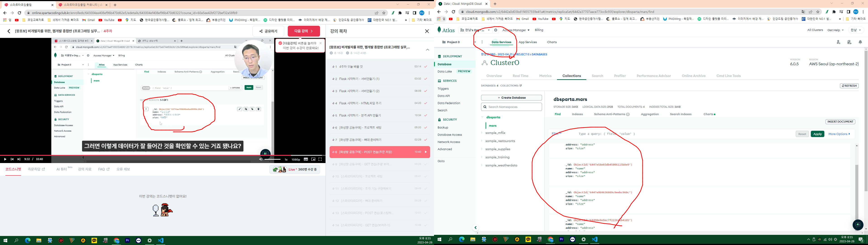Open Visual Studio Code in right taskbar
Image resolution: width=868 pixels, height=245 pixels.
click(595, 240)
